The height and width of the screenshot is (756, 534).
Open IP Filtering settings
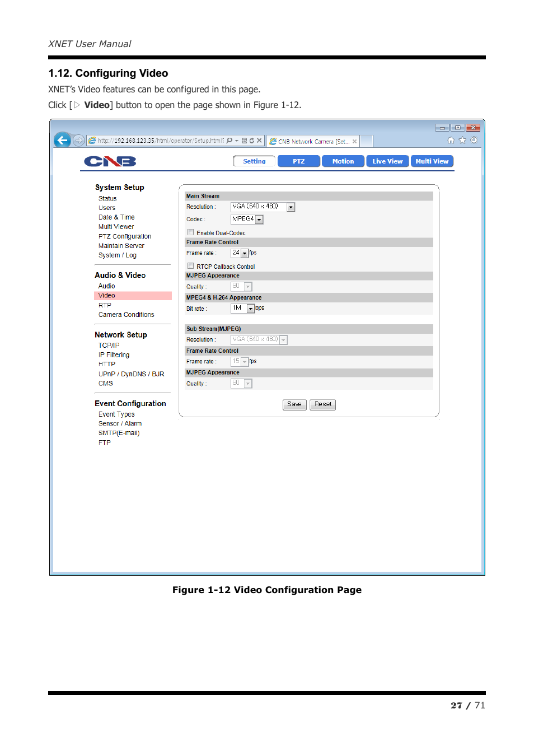(114, 355)
